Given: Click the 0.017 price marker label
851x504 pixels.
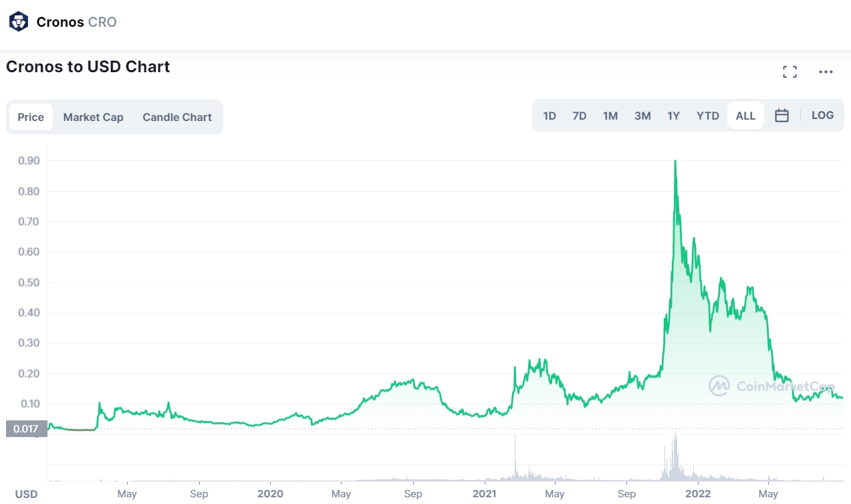Looking at the screenshot, I should coord(26,428).
